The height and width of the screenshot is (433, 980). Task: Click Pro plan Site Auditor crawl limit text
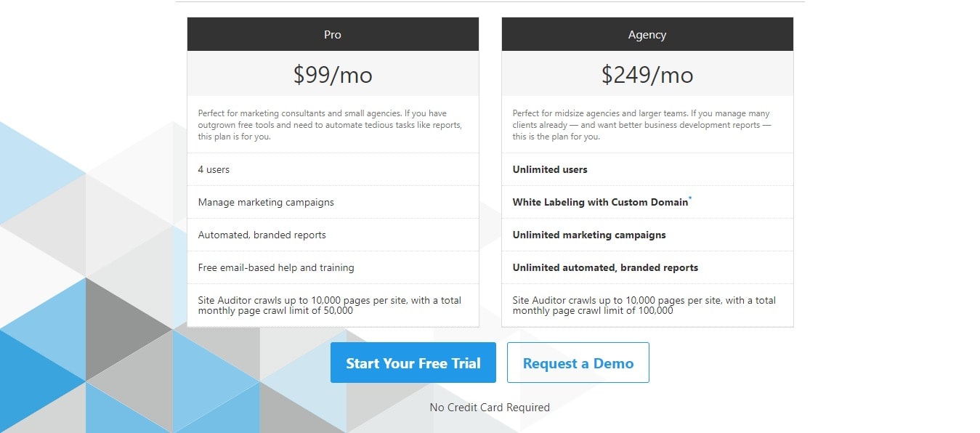click(329, 305)
